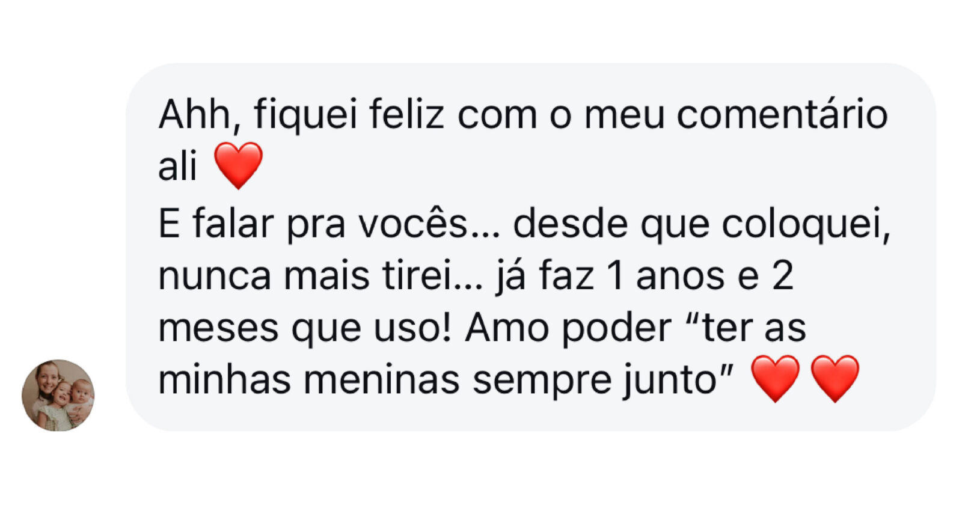Click the left heart of the ending pair
This screenshot has height=517, width=980.
click(776, 378)
